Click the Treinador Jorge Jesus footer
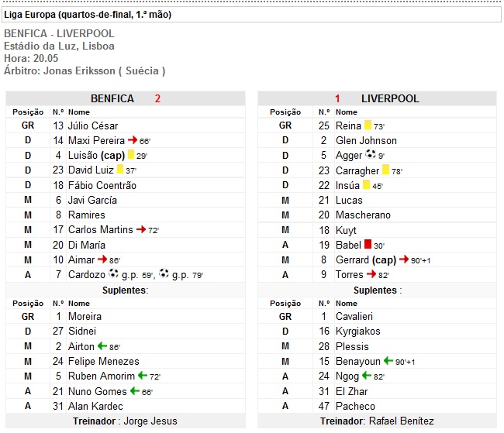The width and height of the screenshot is (504, 433). 126,421
